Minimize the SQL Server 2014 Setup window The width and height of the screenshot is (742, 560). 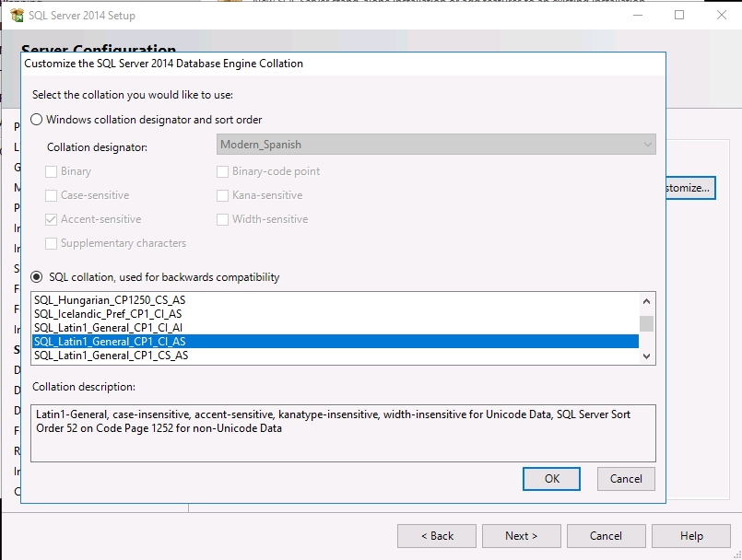(x=638, y=15)
